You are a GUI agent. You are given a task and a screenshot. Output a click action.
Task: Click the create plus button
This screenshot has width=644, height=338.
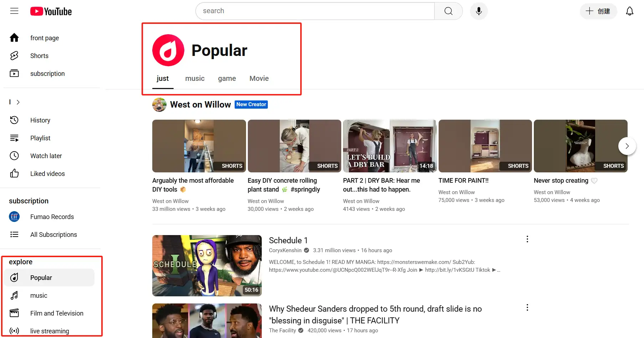598,11
